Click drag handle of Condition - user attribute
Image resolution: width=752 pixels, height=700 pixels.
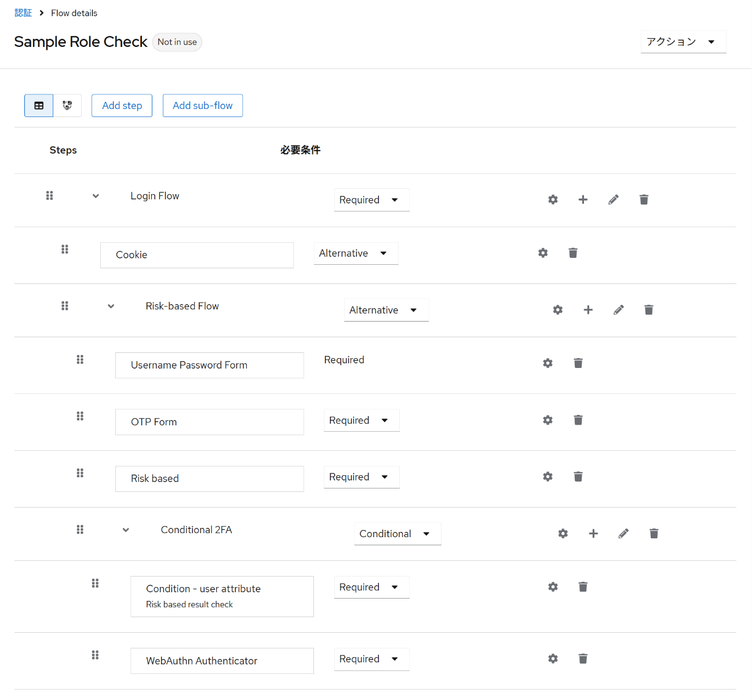[95, 583]
